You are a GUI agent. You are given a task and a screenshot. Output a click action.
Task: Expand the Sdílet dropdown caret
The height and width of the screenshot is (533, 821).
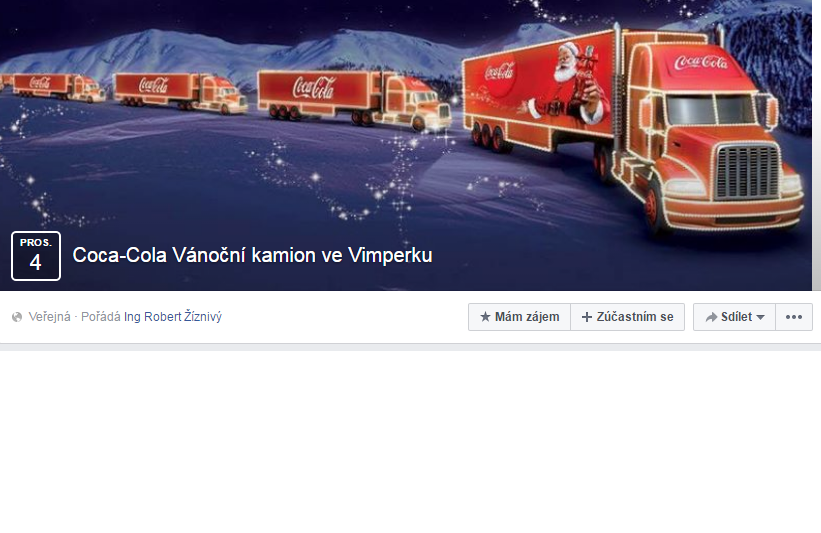[x=761, y=317]
